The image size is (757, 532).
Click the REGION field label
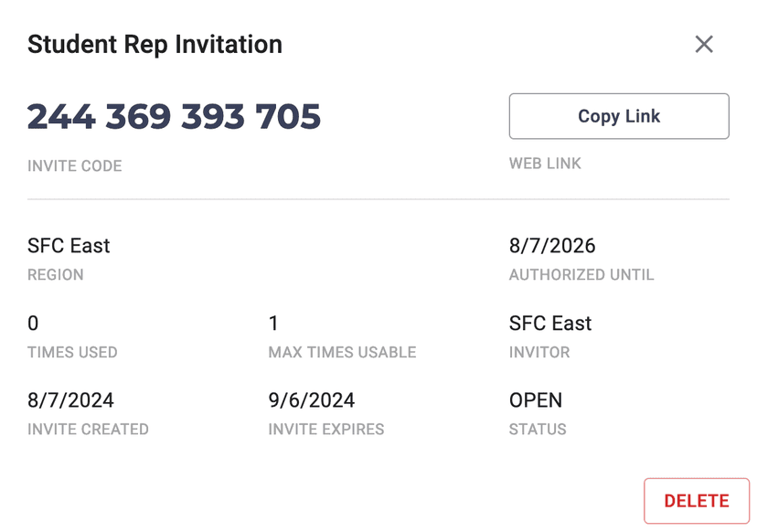55,275
